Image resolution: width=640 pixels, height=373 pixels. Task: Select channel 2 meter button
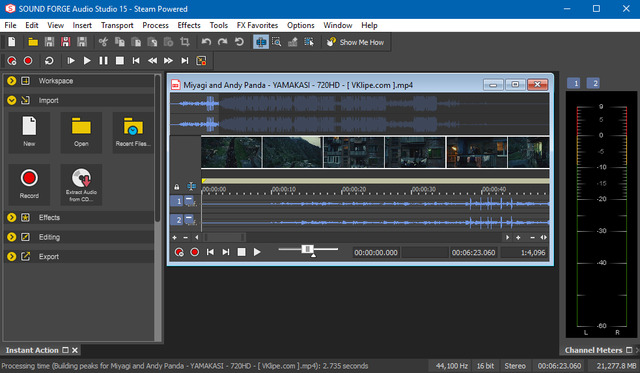pyautogui.click(x=593, y=83)
